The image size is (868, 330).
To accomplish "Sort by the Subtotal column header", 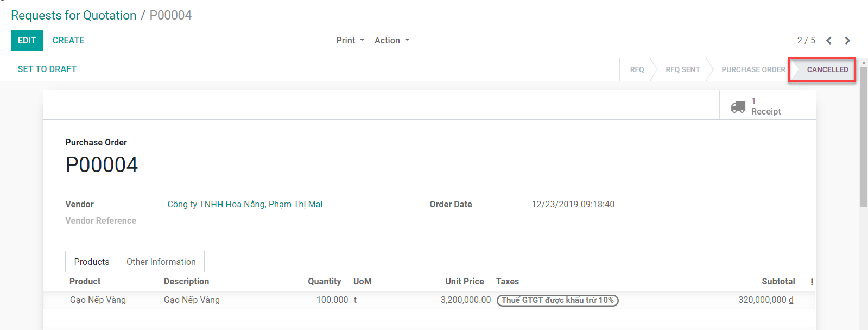I will tap(778, 282).
